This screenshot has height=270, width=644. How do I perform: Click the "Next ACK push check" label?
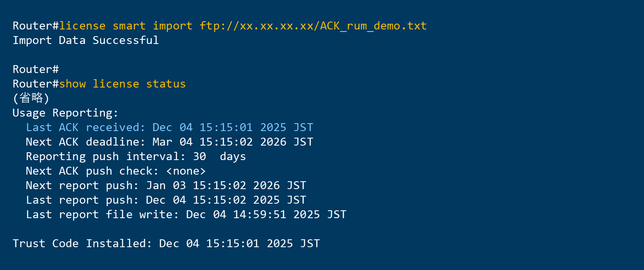click(x=92, y=171)
